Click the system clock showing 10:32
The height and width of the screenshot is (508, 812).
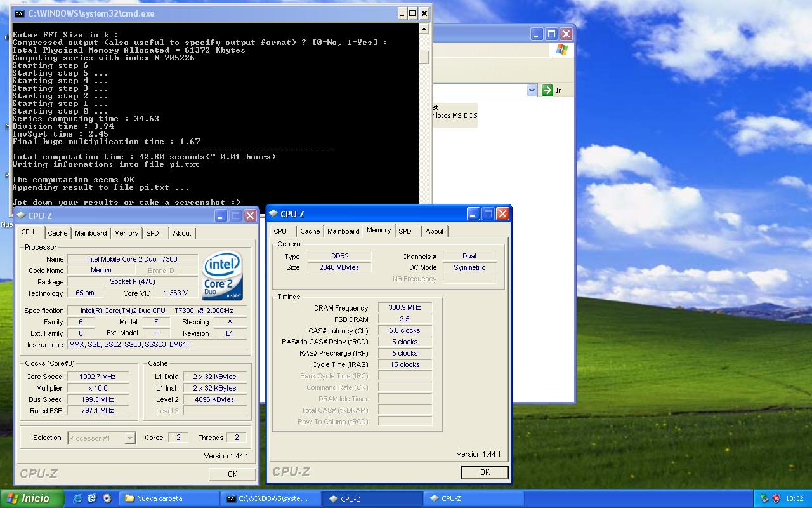[x=794, y=498]
